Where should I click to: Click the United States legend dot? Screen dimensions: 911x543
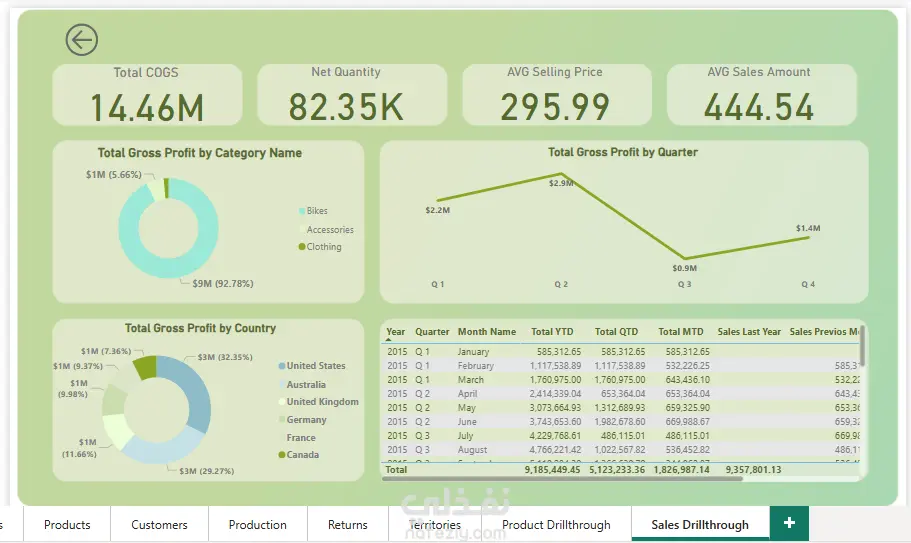[282, 366]
